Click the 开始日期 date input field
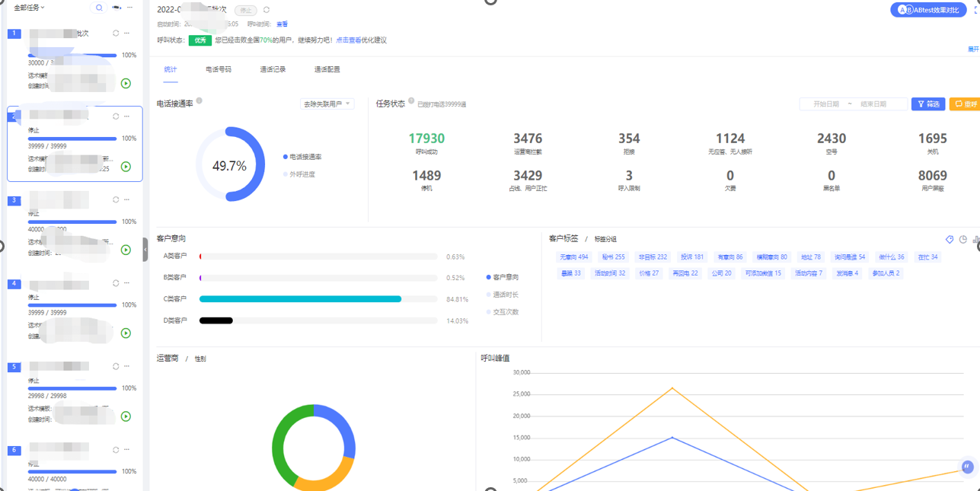The width and height of the screenshot is (980, 491). (x=825, y=104)
